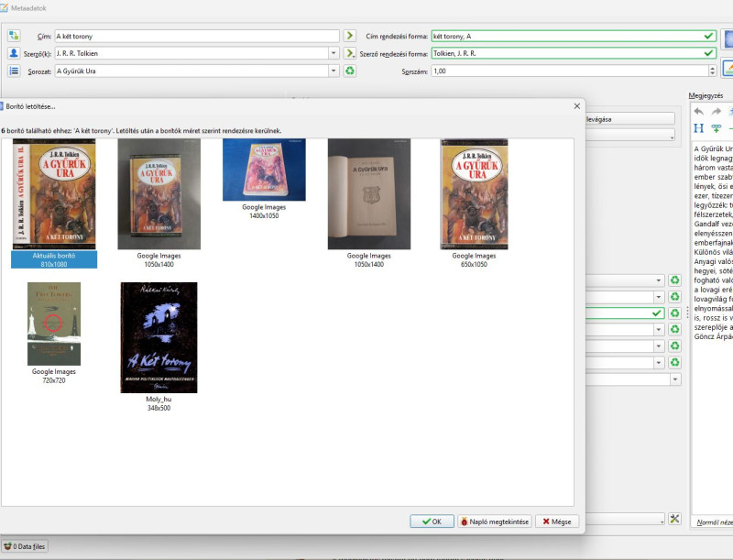
Task: Expand the Szerző(k) author dropdown
Action: [334, 53]
